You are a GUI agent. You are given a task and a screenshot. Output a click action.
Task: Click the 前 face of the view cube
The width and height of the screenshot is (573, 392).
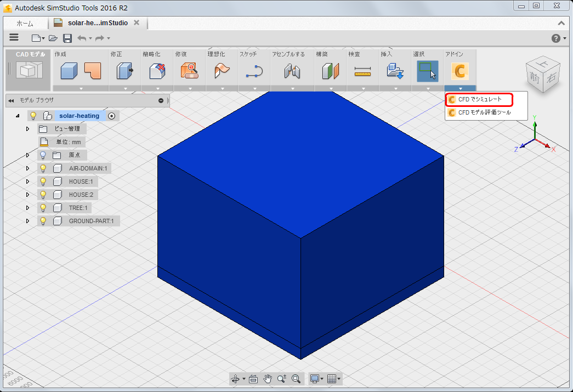pyautogui.click(x=535, y=77)
